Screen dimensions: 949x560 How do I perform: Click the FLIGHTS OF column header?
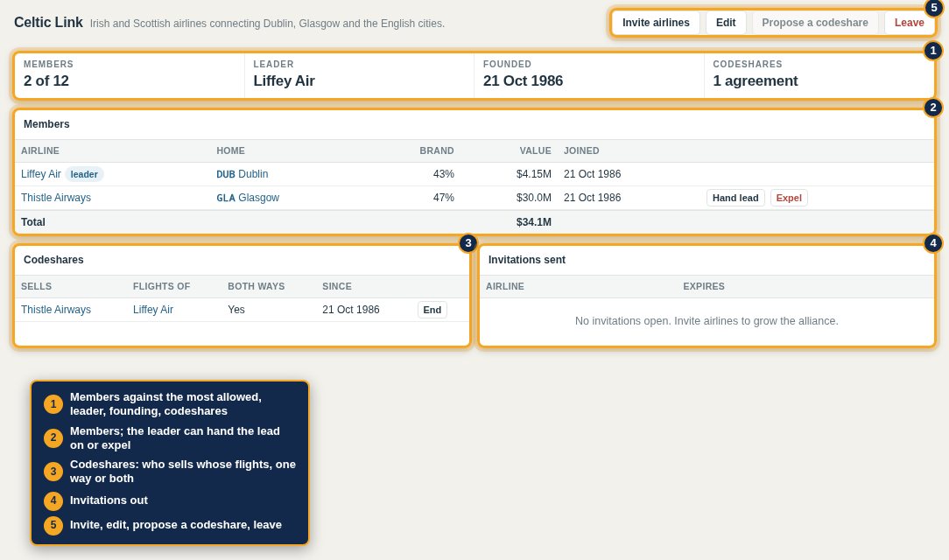(x=162, y=286)
